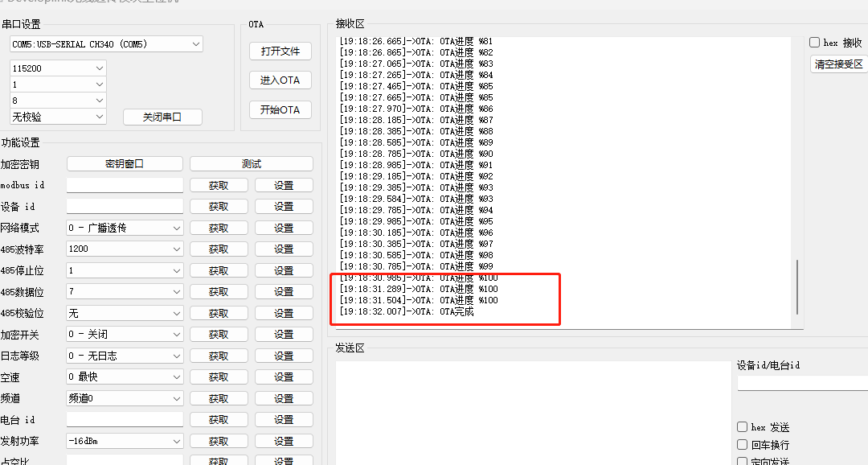Toggle the 回车换行 checkbox
The image size is (868, 465).
pyautogui.click(x=743, y=444)
